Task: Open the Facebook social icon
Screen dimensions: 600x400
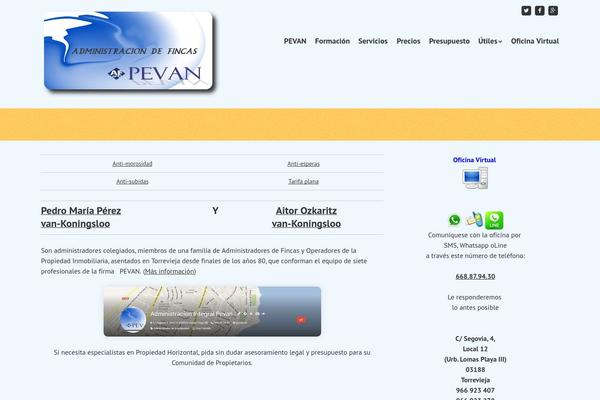Action: point(540,11)
